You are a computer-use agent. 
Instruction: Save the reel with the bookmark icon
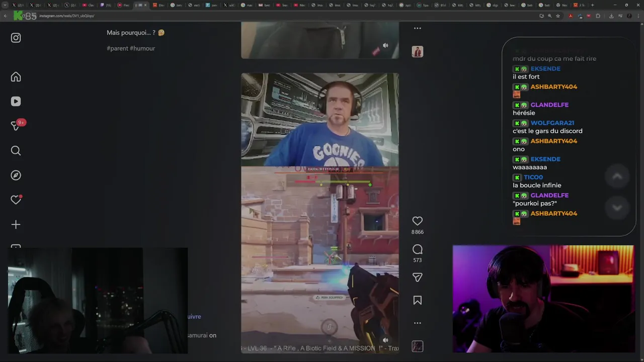417,300
